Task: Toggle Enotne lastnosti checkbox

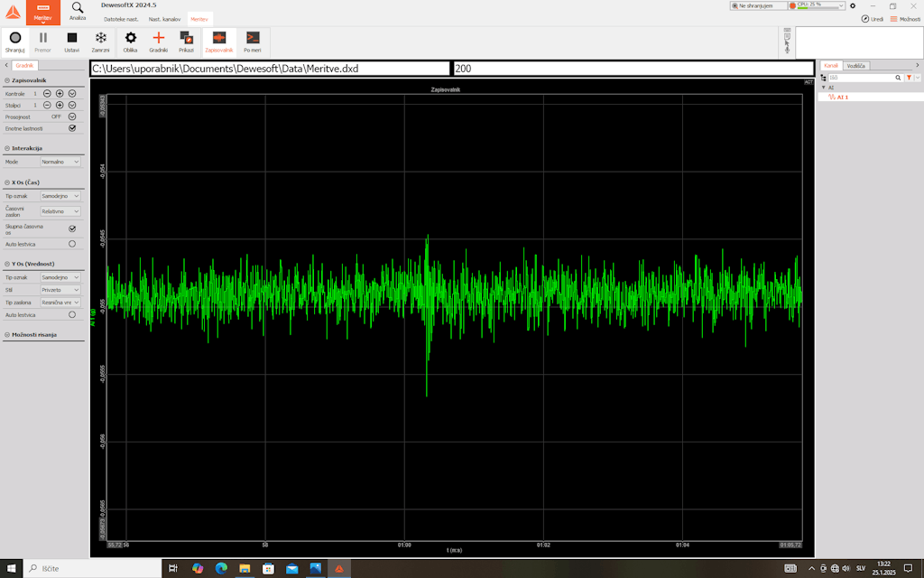Action: tap(72, 128)
